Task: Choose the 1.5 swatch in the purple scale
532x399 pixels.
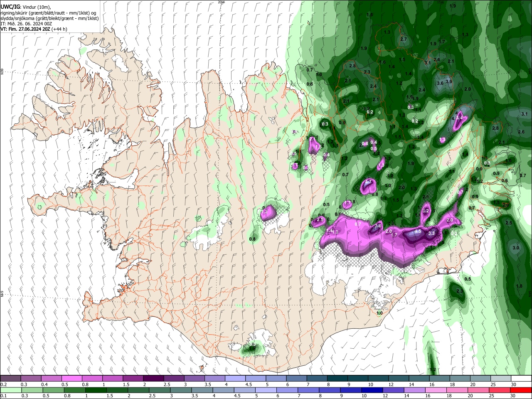Action: pyautogui.click(x=133, y=379)
